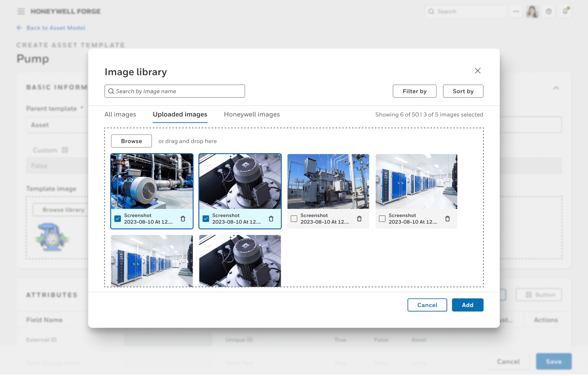The height and width of the screenshot is (376, 588).
Task: Search in image name input field
Action: (x=175, y=91)
